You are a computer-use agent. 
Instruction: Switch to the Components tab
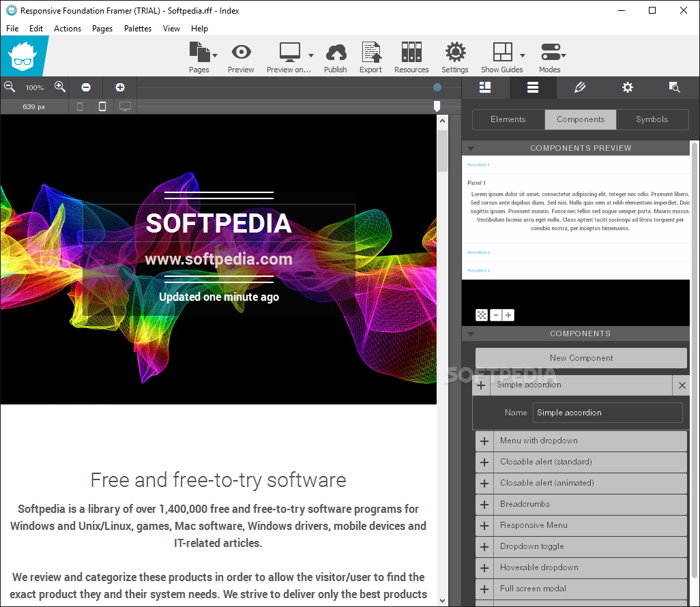coord(581,119)
